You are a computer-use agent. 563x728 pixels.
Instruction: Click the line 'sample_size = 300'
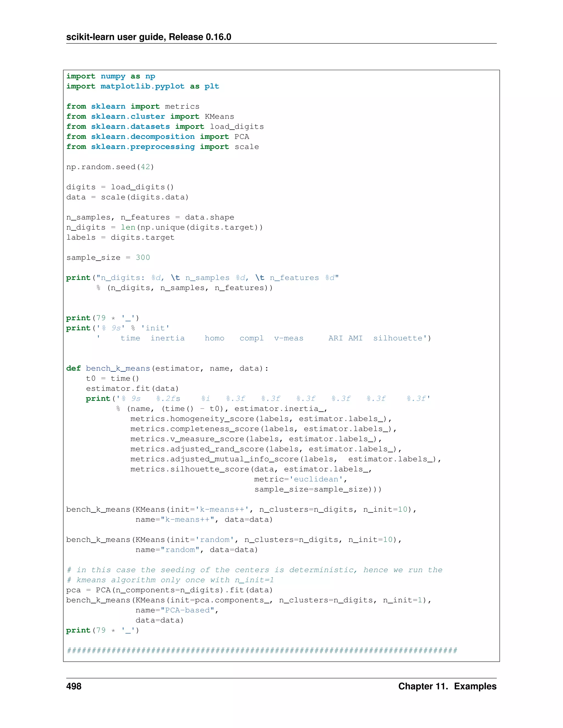108,258
